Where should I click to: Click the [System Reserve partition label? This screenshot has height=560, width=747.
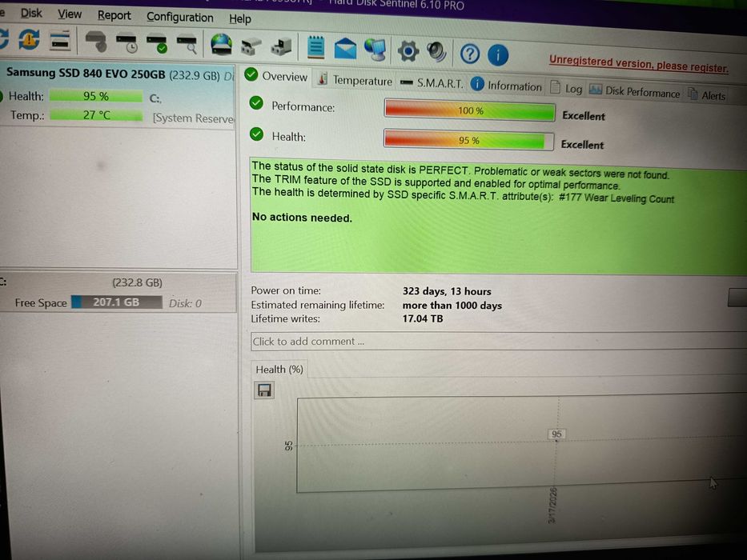coord(194,118)
